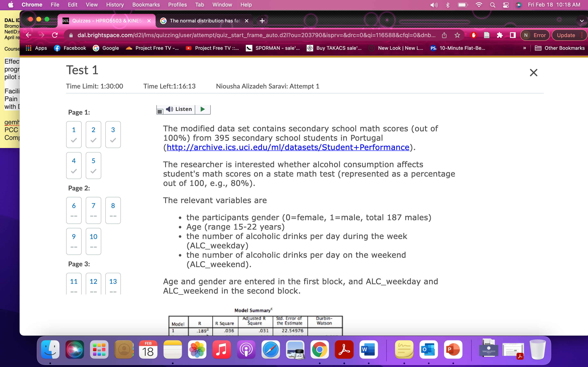Open Microsoft Word from the Dock
The height and width of the screenshot is (367, 588).
click(x=369, y=349)
